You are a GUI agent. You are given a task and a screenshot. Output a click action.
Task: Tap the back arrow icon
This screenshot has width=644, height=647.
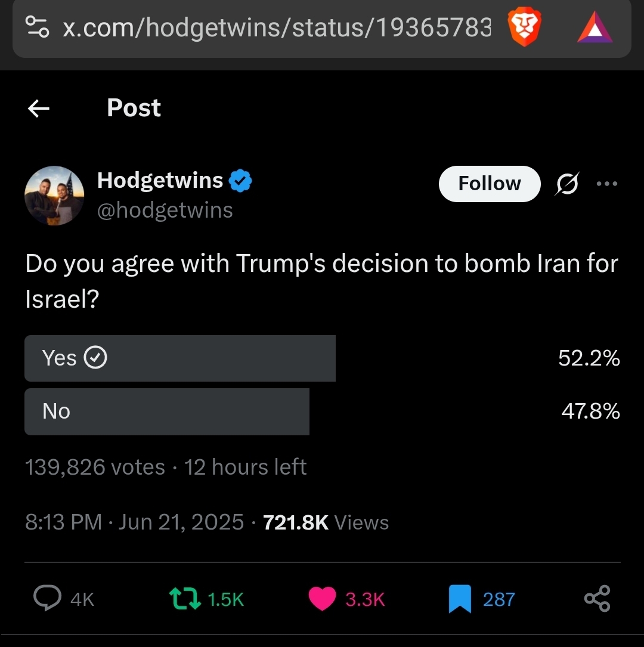(39, 109)
